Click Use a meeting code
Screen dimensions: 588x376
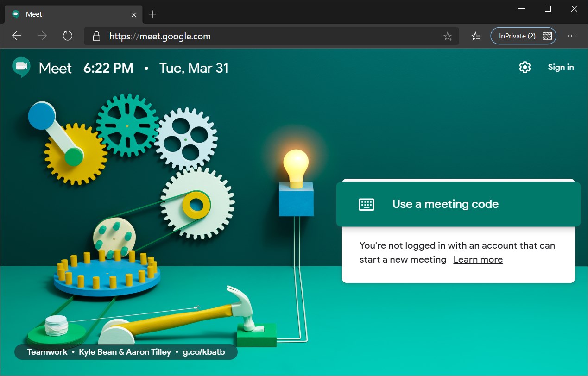click(458, 204)
